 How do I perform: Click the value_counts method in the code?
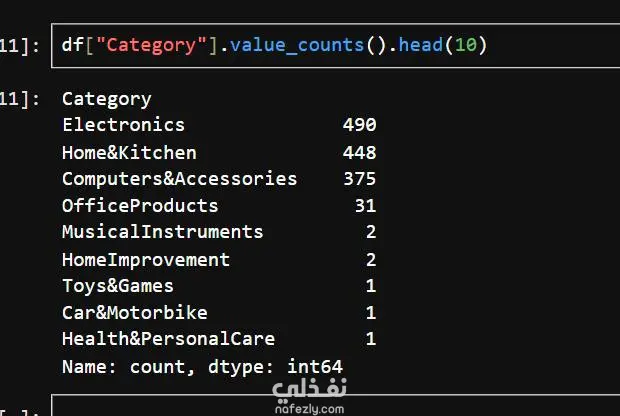click(290, 46)
